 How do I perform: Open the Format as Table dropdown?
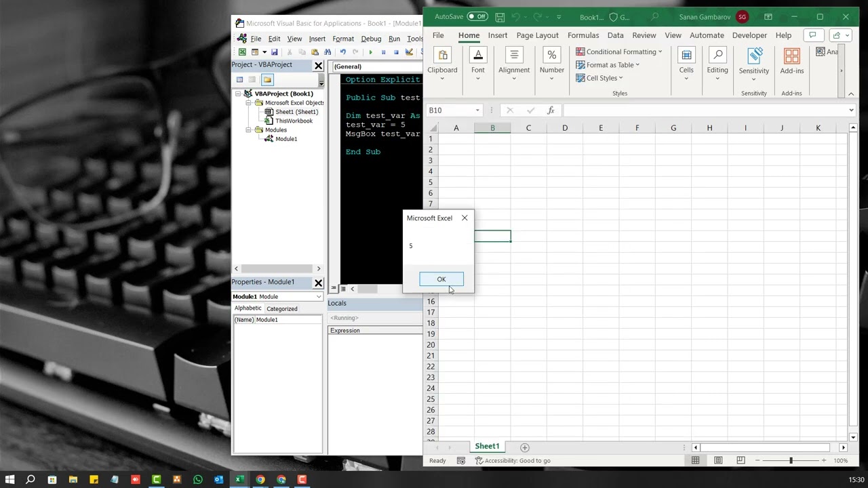[608, 65]
